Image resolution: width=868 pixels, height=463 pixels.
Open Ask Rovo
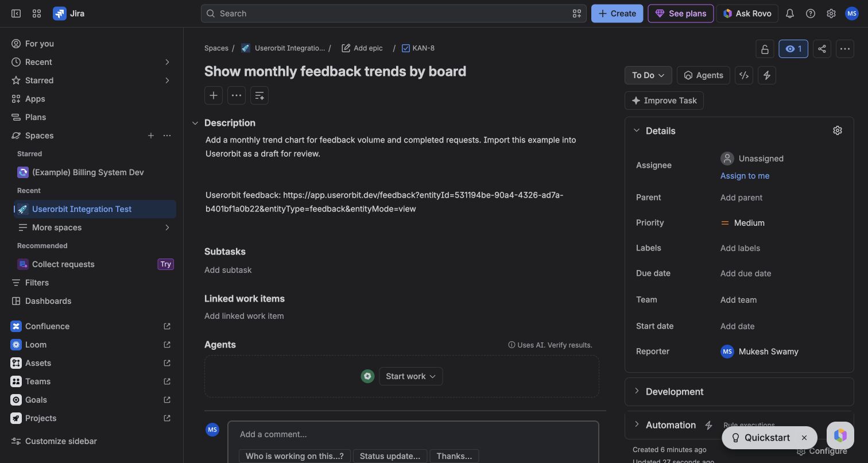747,13
